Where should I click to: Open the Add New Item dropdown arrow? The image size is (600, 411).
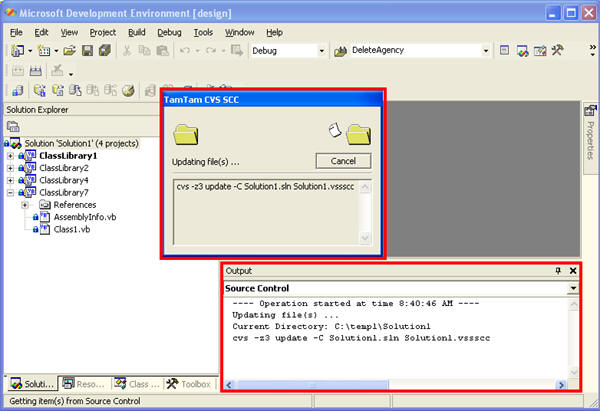56,51
